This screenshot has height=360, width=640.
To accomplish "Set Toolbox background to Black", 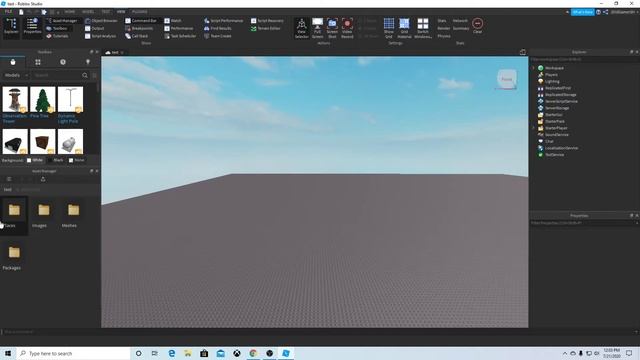I will click(56, 160).
